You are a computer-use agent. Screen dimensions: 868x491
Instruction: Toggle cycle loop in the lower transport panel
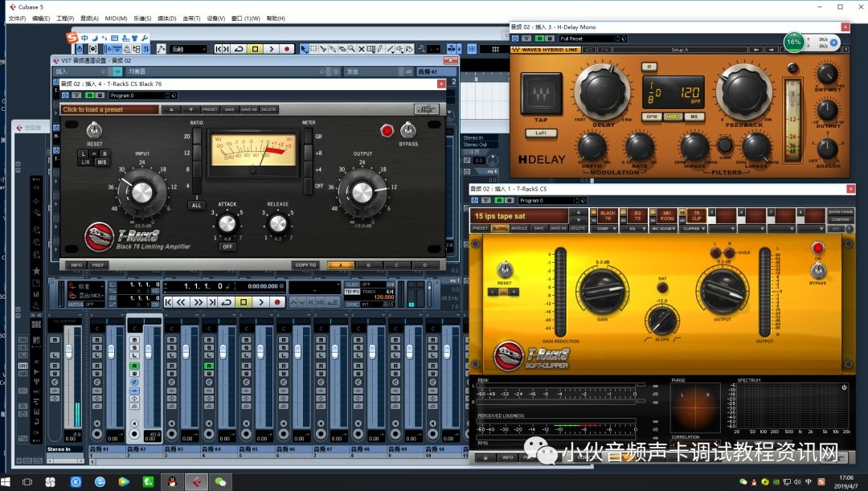tap(227, 301)
